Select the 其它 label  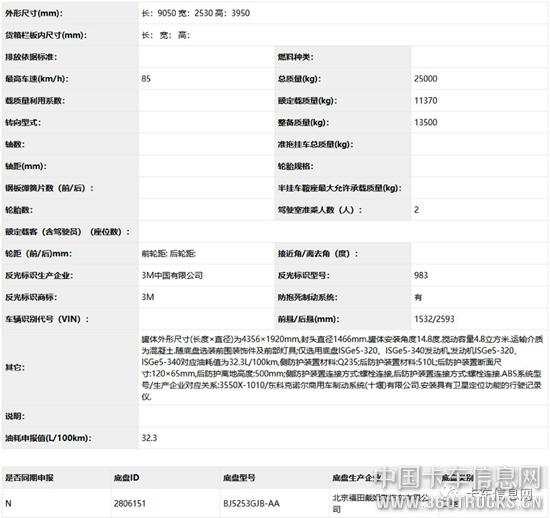15,367
